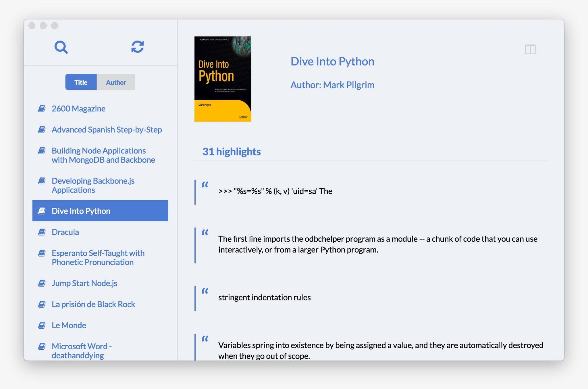The image size is (588, 389).
Task: Select Advanced Spanish Step-by-Step book
Action: tap(100, 130)
